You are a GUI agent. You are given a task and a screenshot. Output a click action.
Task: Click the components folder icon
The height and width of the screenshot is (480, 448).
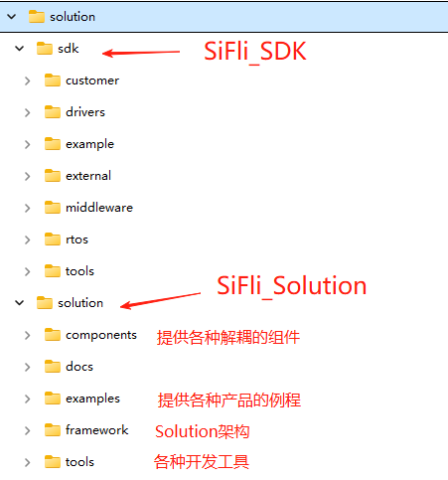(x=53, y=335)
